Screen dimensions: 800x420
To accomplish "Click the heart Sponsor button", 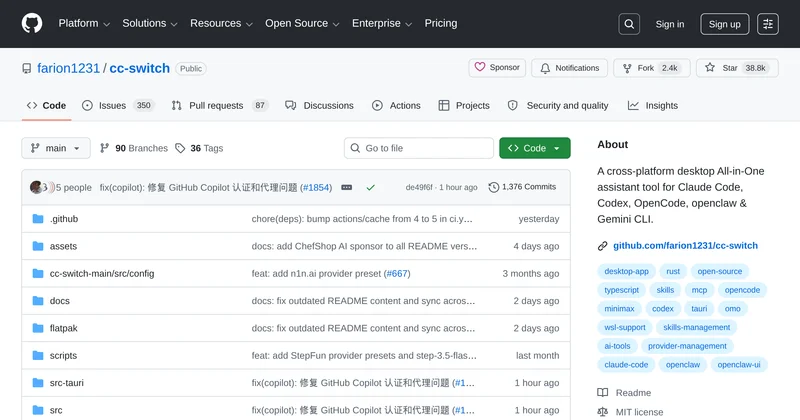I will (x=497, y=68).
